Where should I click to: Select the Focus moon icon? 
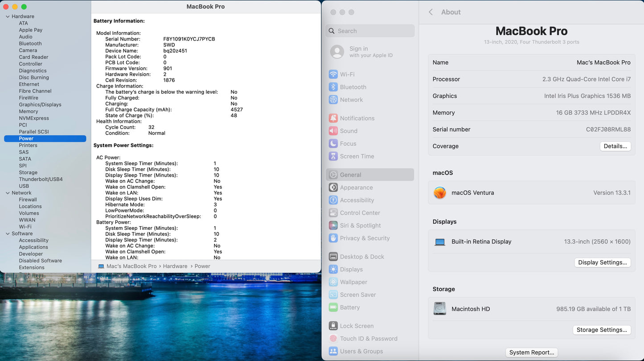333,144
